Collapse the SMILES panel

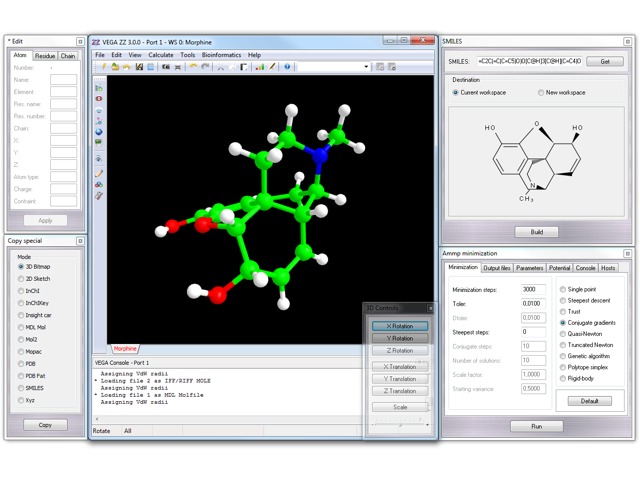pyautogui.click(x=627, y=42)
